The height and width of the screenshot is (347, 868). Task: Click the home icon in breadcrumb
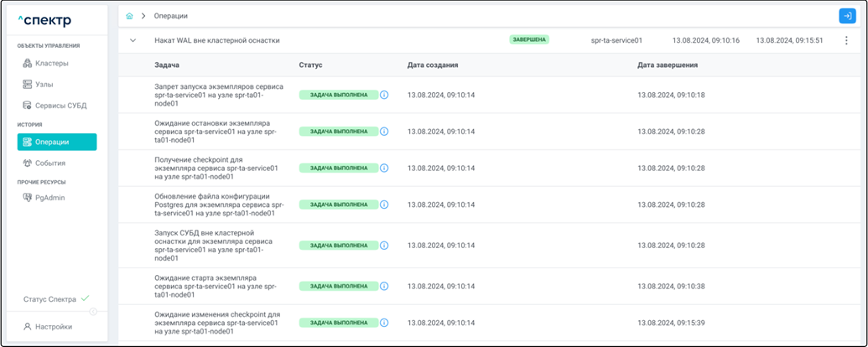click(x=129, y=16)
